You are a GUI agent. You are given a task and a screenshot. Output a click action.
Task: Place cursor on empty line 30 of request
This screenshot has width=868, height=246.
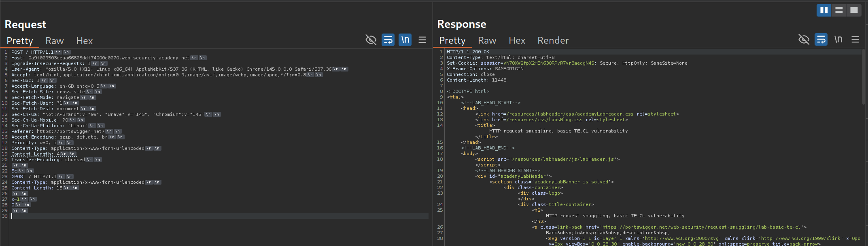(202, 216)
